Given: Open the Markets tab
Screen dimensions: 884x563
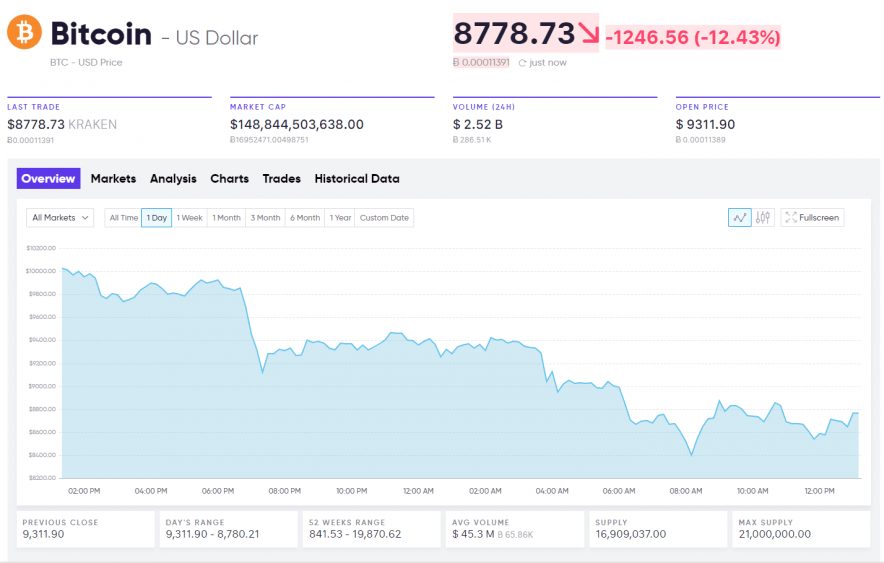Looking at the screenshot, I should (x=113, y=179).
